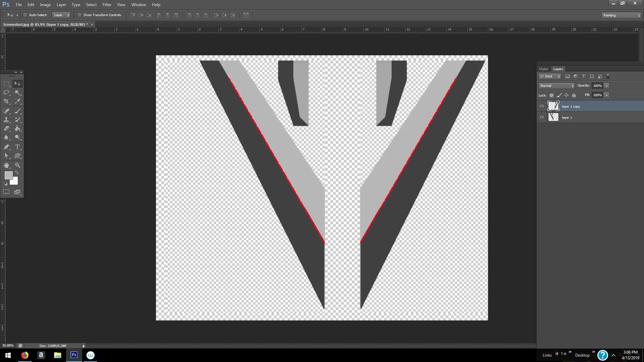Select the Lasso tool
The image size is (644, 362).
coord(6,93)
